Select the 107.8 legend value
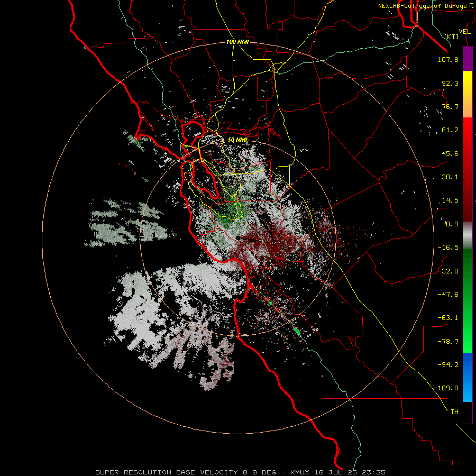The height and width of the screenshot is (476, 476). pos(448,59)
